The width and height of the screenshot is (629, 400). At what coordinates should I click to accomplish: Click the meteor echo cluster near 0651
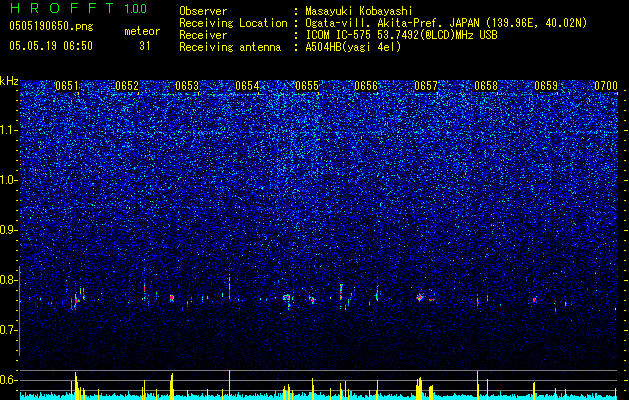click(x=76, y=299)
